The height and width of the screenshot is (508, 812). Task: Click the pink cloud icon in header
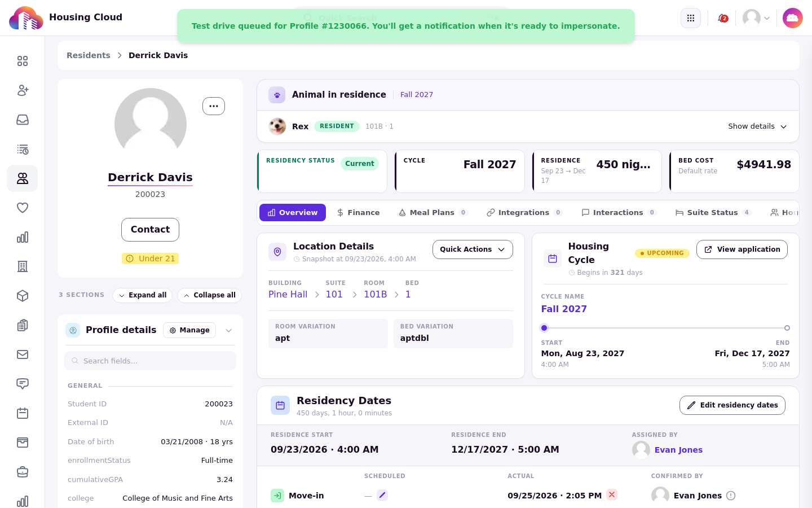tap(793, 18)
